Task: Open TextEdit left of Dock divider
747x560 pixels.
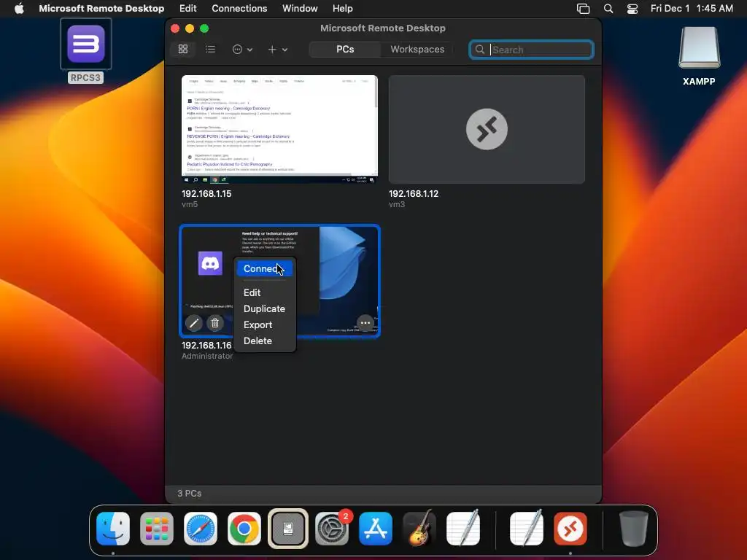Action: (x=463, y=528)
